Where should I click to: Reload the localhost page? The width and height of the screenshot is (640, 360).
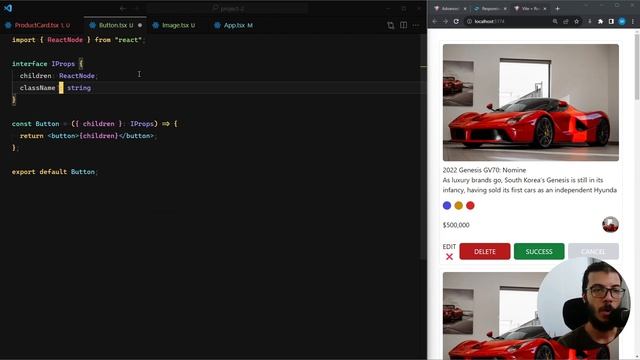(456, 21)
